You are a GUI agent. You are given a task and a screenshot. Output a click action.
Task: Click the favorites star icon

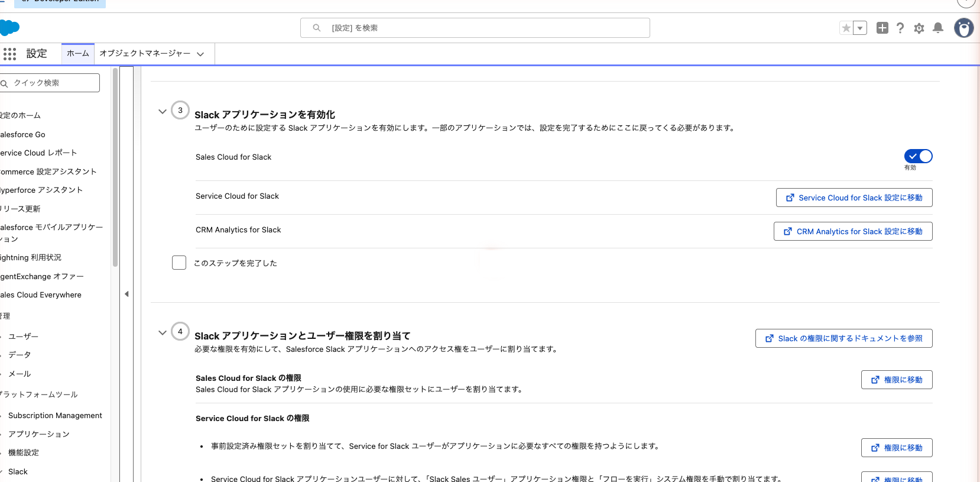tap(846, 28)
